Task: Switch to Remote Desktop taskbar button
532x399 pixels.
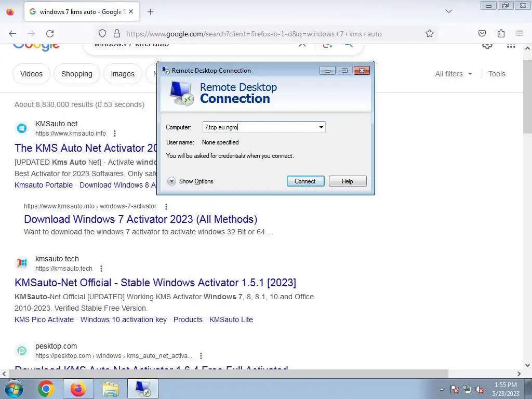Action: 143,389
